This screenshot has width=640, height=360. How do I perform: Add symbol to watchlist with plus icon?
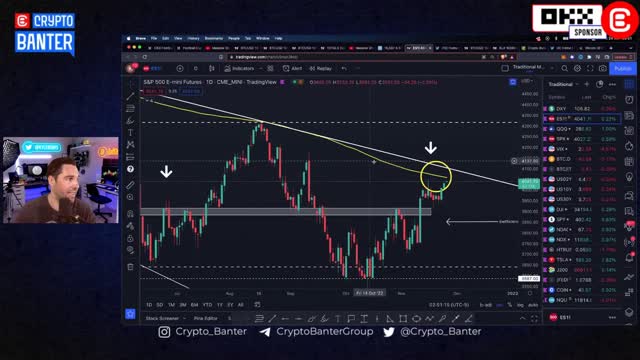[x=587, y=84]
